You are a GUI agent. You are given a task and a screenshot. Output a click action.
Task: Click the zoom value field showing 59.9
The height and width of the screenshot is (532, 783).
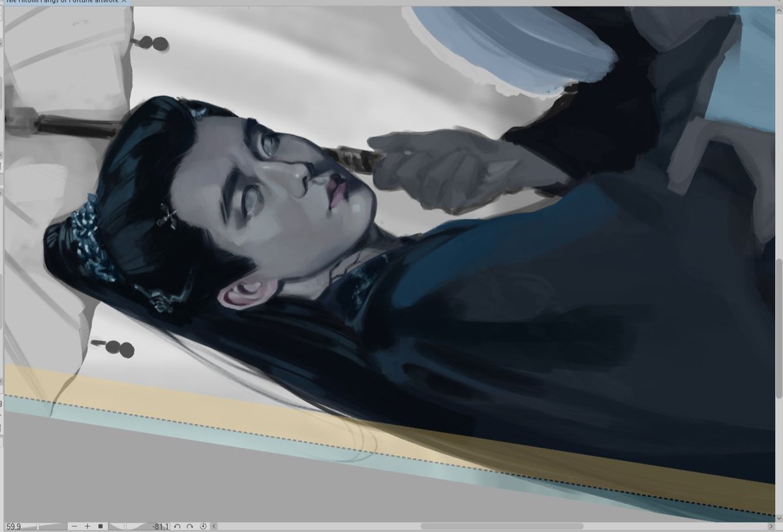(x=14, y=526)
